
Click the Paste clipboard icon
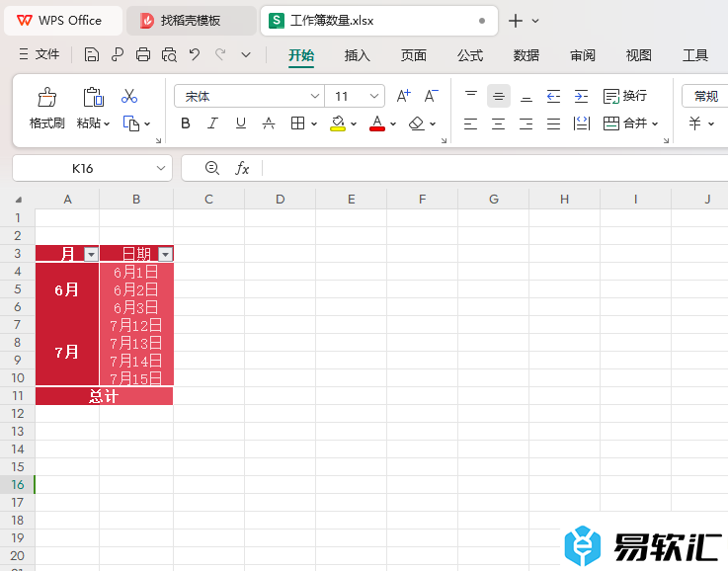pyautogui.click(x=93, y=97)
